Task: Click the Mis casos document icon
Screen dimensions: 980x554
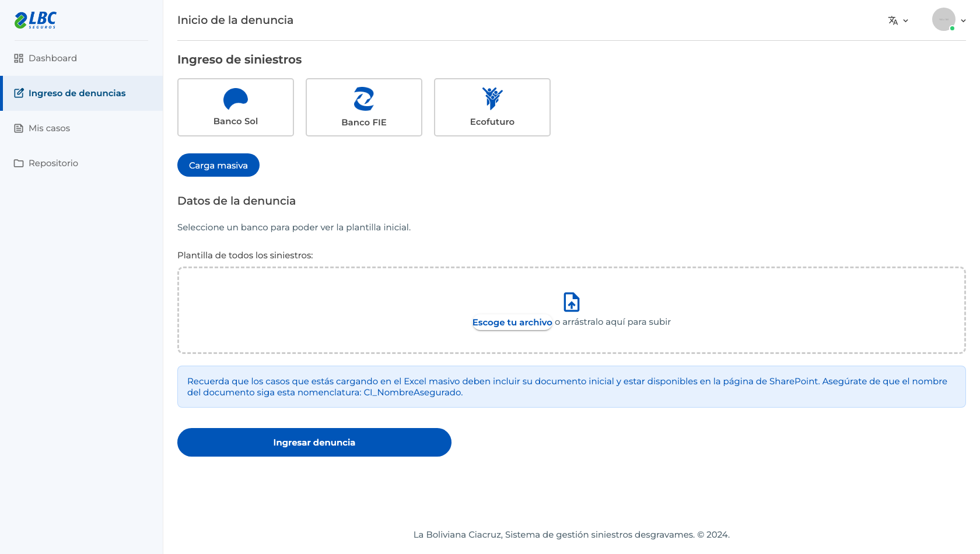Action: click(19, 128)
